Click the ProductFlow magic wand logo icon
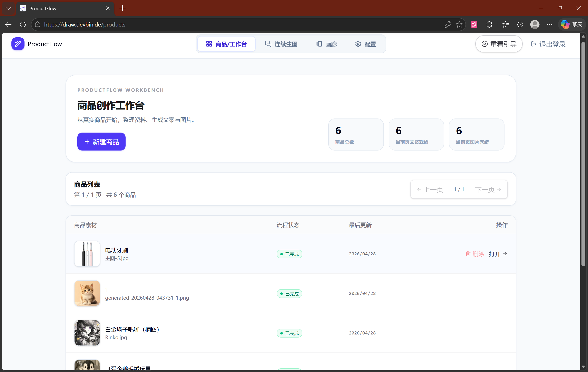This screenshot has height=372, width=588. pyautogui.click(x=18, y=44)
